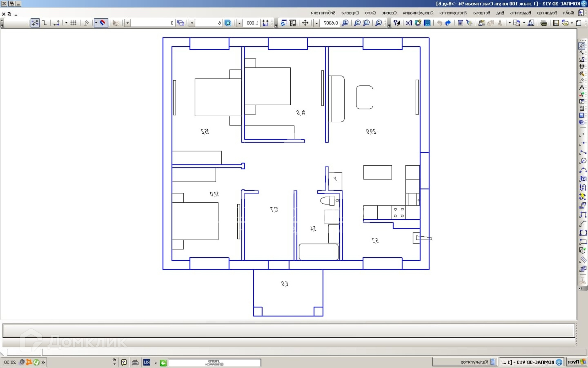Toggle the grid display button

point(73,23)
